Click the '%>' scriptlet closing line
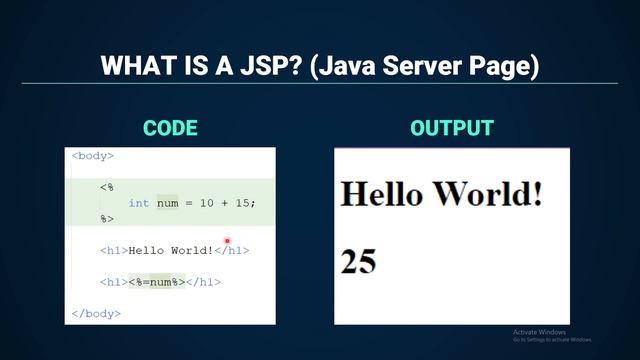 click(x=107, y=219)
